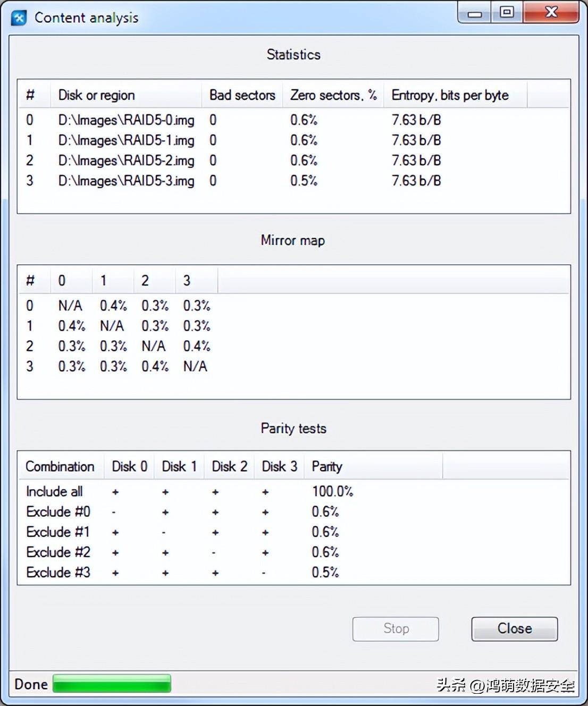Click Disk or region column header
588x706 pixels.
96,95
